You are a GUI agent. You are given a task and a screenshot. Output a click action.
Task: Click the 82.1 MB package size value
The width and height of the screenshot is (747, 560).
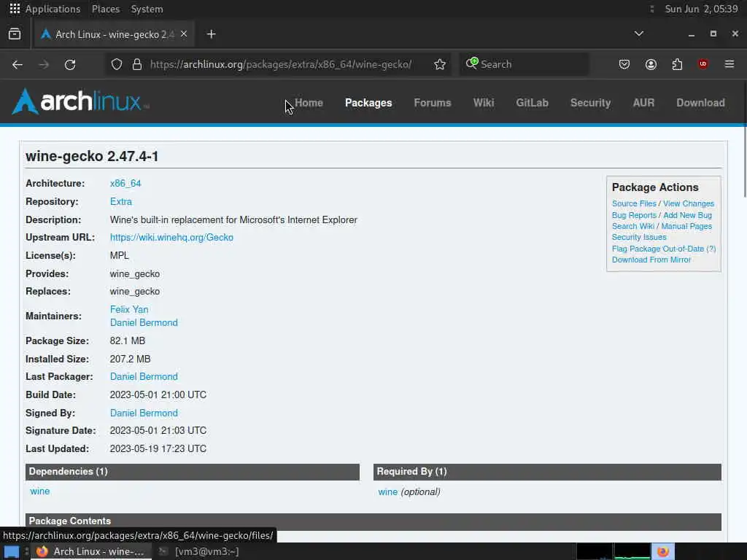coord(128,341)
